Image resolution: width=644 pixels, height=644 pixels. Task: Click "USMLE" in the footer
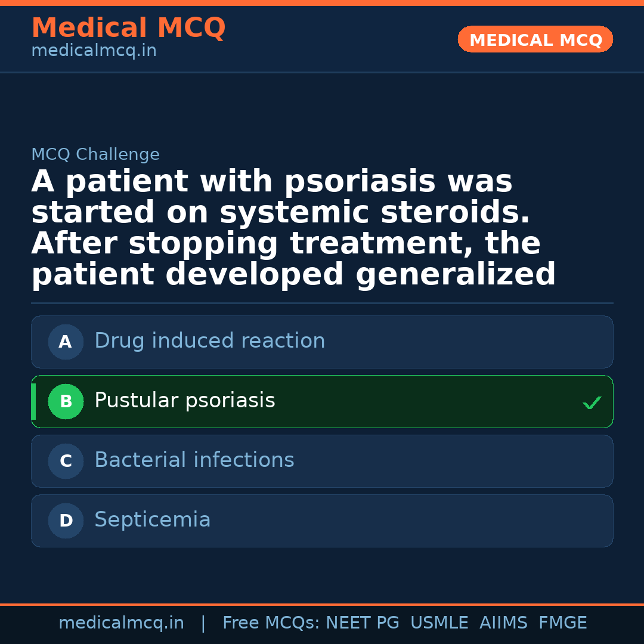pos(439,623)
